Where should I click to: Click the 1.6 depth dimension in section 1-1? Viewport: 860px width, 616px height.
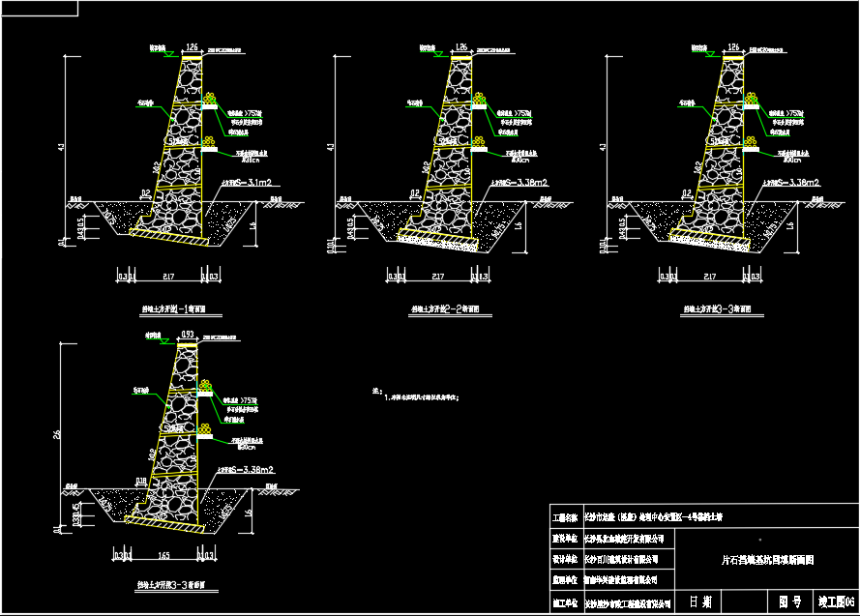click(252, 224)
